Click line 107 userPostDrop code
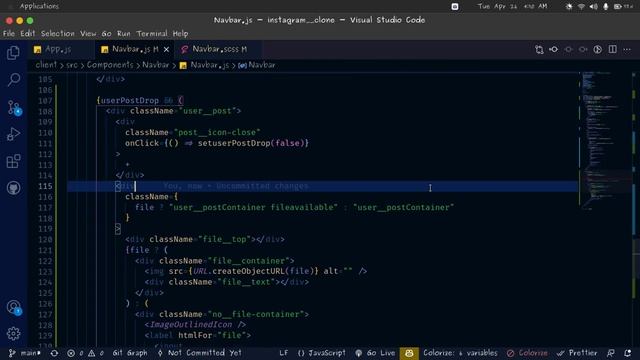 pyautogui.click(x=129, y=100)
